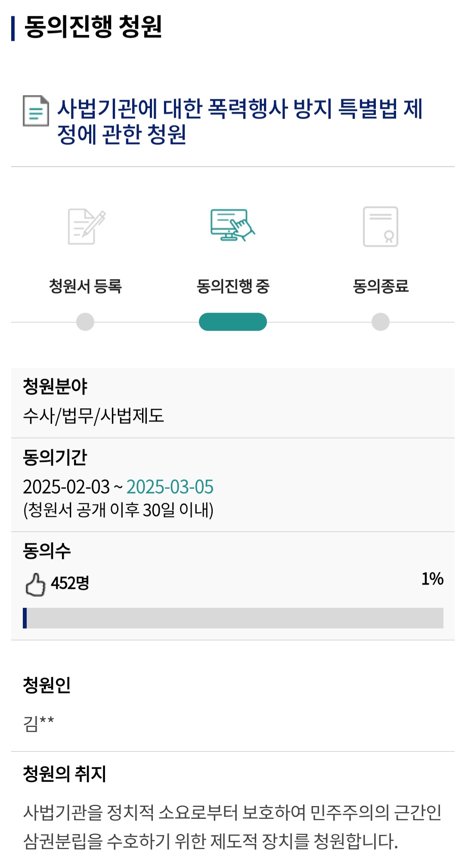Viewport: 465px width, 868px height.
Task: Click the 동의종료 step label
Action: tap(381, 286)
